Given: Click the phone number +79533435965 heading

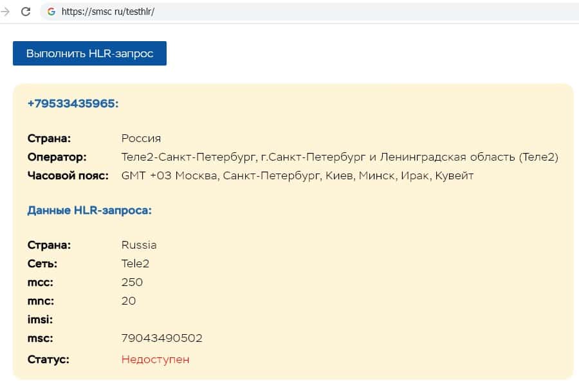Looking at the screenshot, I should [73, 103].
